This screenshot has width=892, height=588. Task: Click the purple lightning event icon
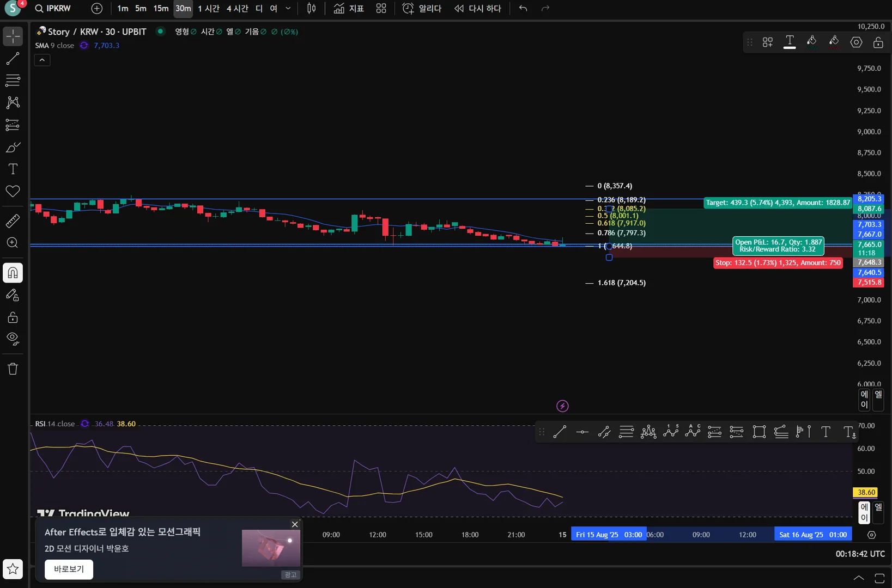[562, 406]
